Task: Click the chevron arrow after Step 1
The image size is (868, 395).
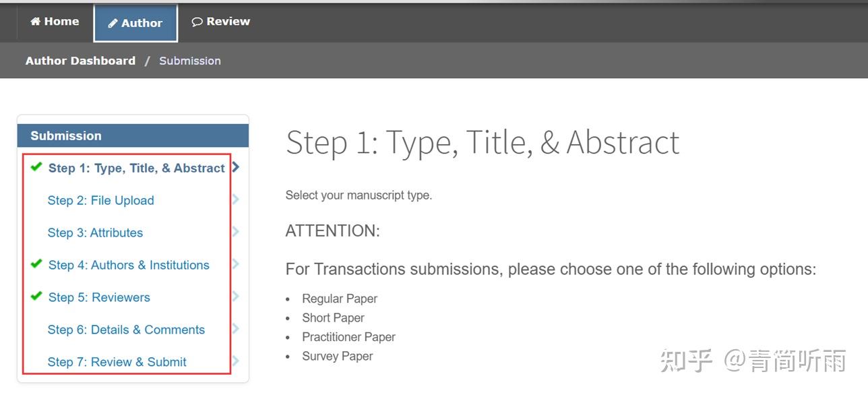Action: tap(236, 167)
